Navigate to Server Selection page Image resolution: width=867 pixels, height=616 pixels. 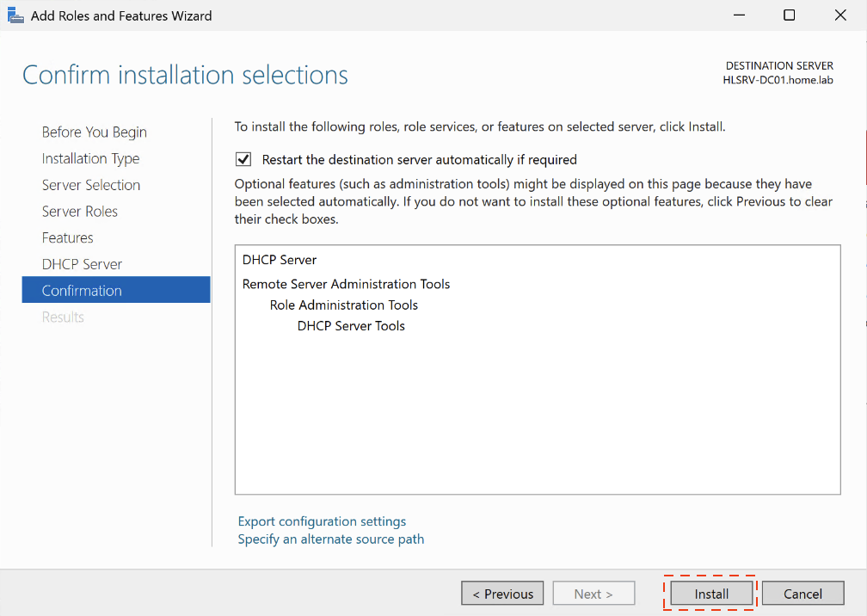(90, 185)
